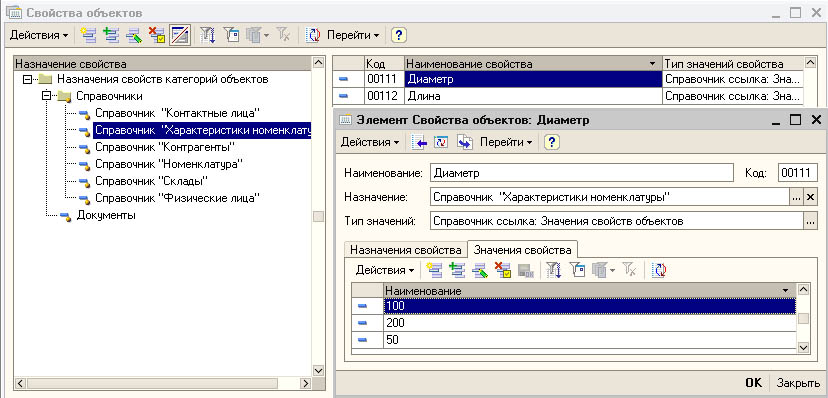828x398 pixels.
Task: Disable filter in main window toolbar
Action: click(x=283, y=35)
